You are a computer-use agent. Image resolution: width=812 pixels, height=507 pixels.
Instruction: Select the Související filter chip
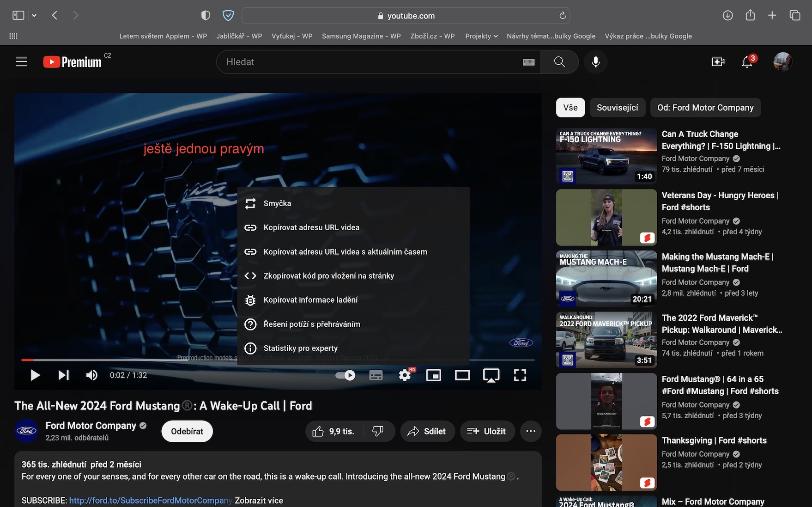(x=618, y=108)
